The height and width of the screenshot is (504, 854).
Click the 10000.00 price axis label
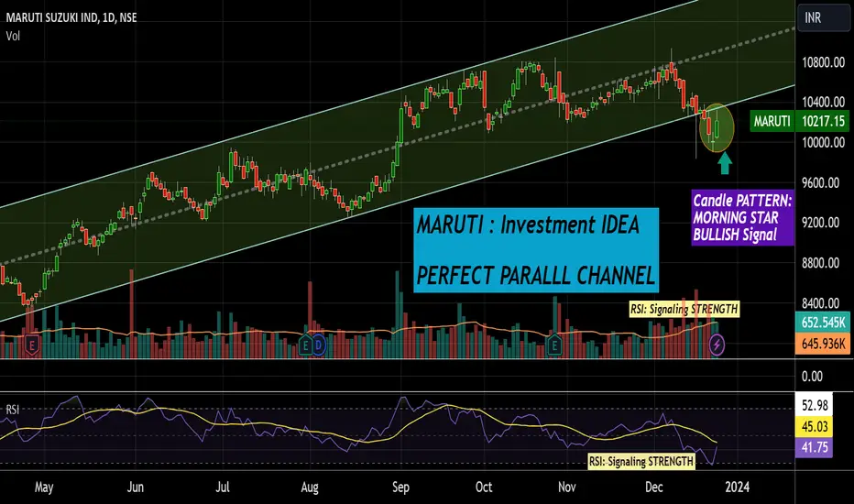823,142
